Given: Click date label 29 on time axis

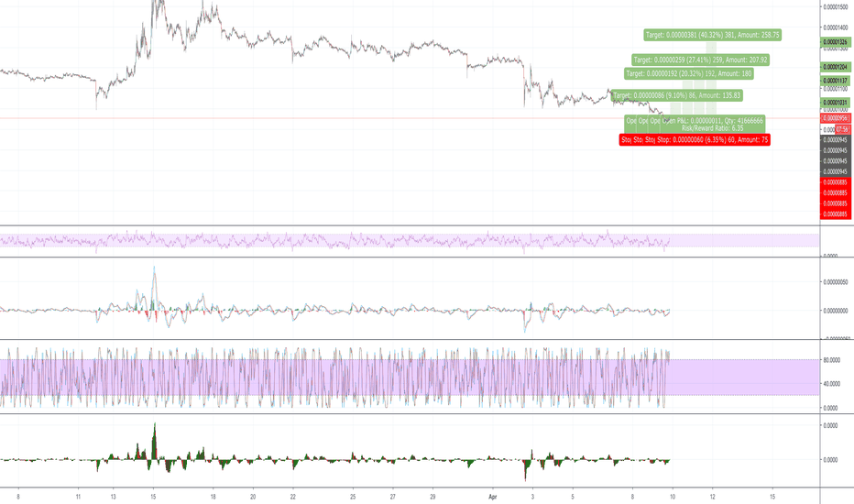Looking at the screenshot, I should click(x=433, y=497).
